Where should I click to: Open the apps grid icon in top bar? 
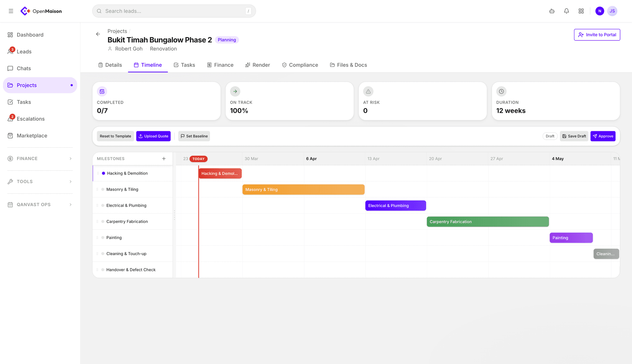pos(581,11)
